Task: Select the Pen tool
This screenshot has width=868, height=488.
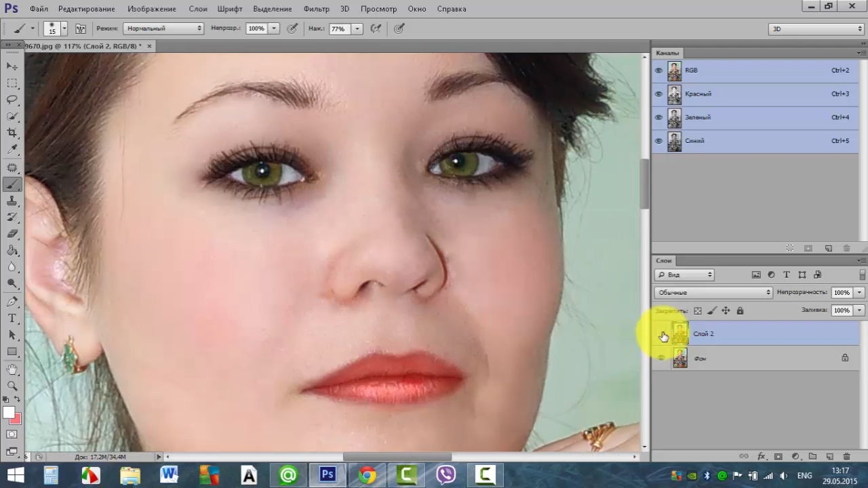Action: click(12, 302)
